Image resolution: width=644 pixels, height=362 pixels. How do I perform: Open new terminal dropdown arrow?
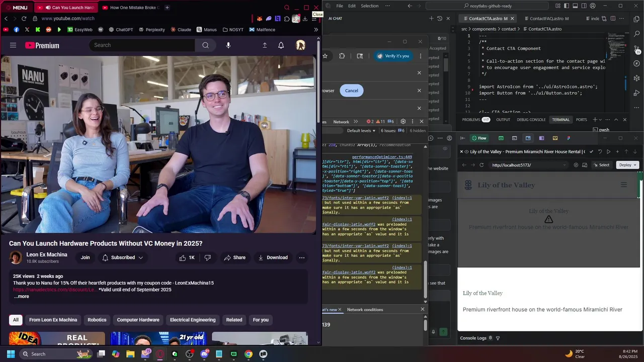[x=601, y=120]
